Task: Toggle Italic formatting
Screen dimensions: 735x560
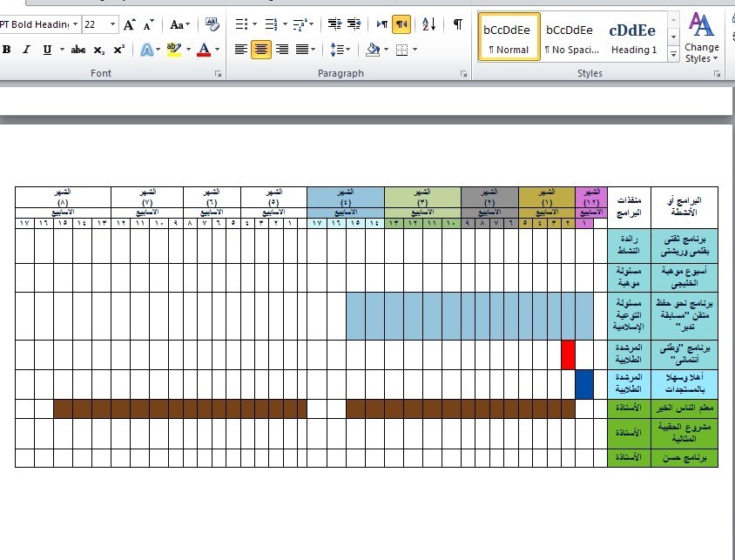Action: (27, 49)
